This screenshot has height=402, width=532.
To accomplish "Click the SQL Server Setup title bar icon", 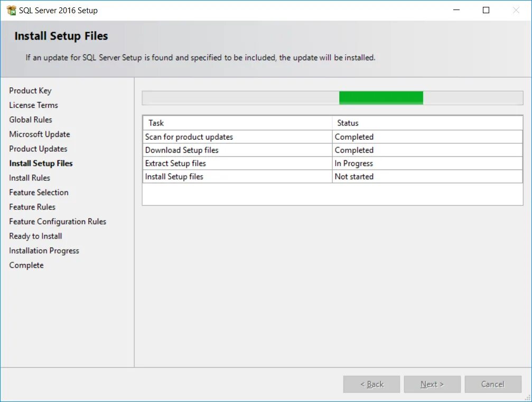I will coord(11,10).
